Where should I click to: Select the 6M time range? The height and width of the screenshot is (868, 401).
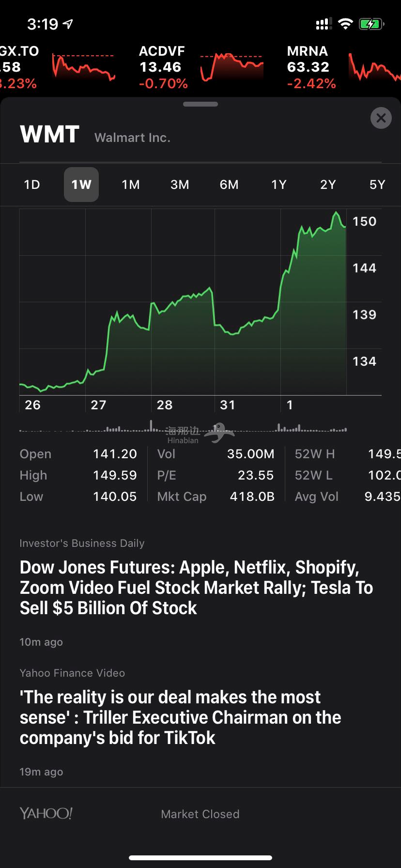point(229,185)
